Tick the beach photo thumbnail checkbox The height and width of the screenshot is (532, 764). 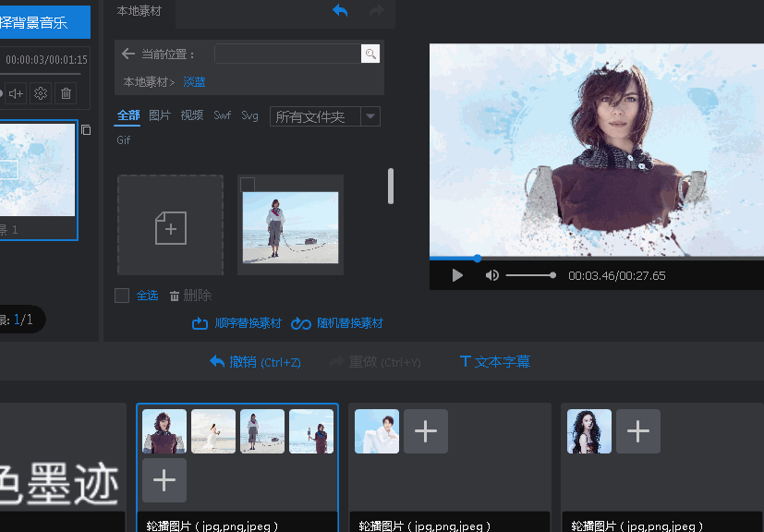click(x=248, y=185)
